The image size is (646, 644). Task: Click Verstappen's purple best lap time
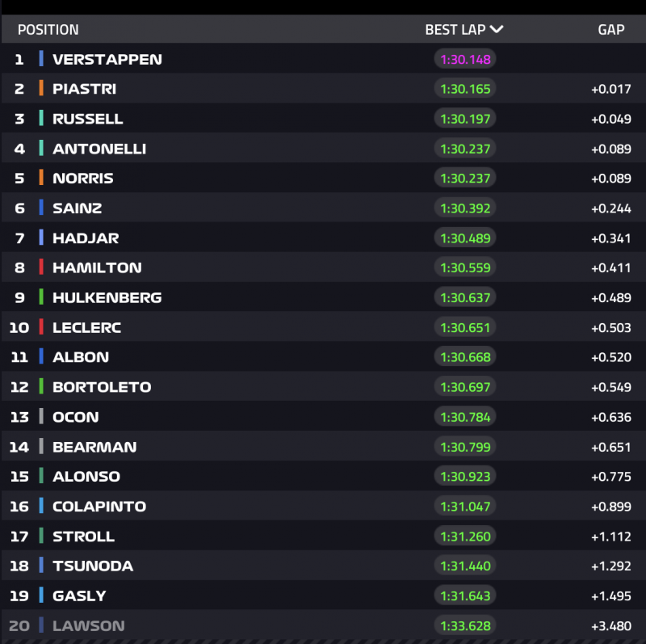click(465, 59)
